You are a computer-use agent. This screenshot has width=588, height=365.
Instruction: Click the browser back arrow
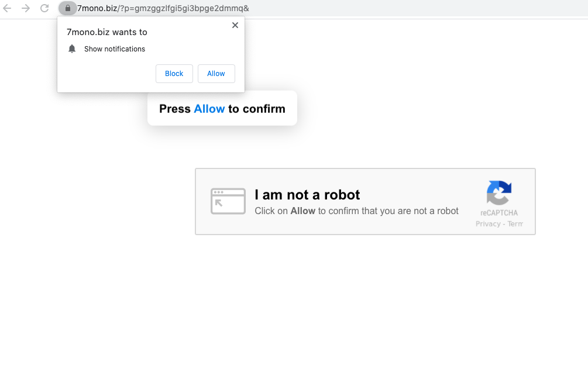tap(8, 8)
